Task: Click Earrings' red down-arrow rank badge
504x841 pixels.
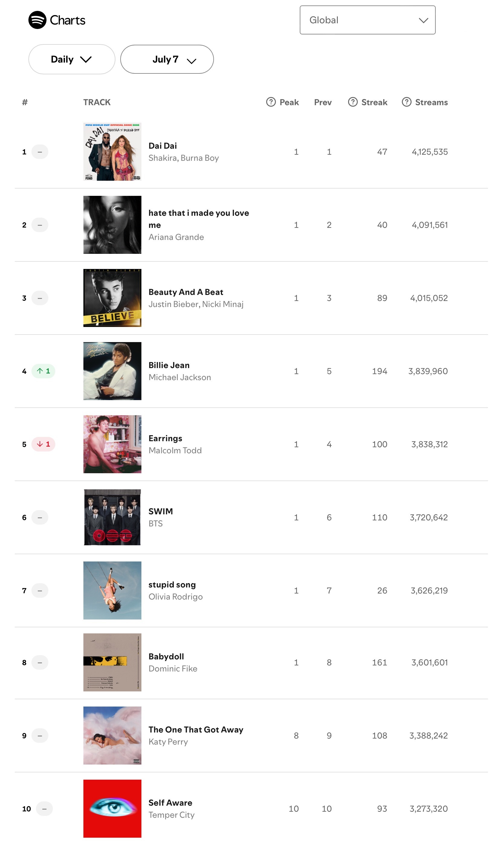Action: pos(43,444)
